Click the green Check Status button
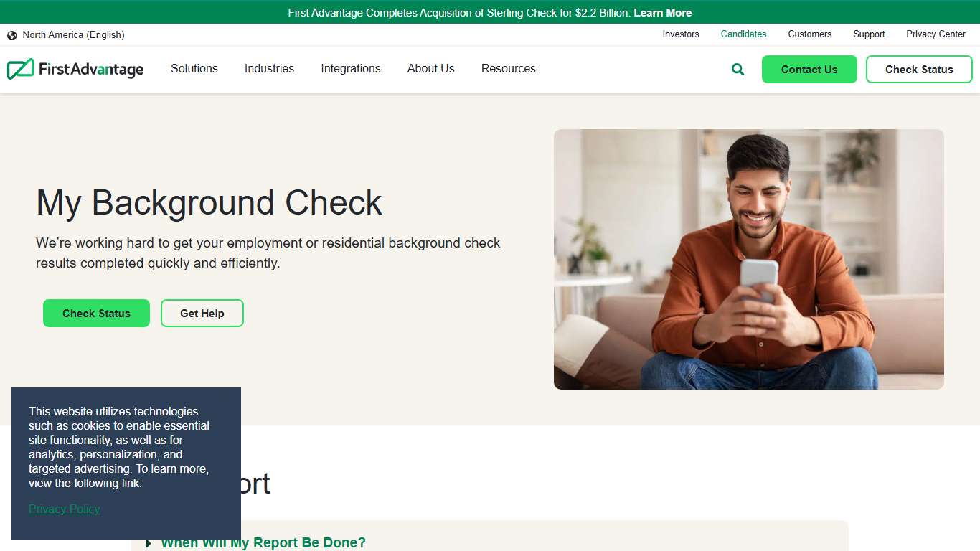This screenshot has height=551, width=980. tap(96, 313)
